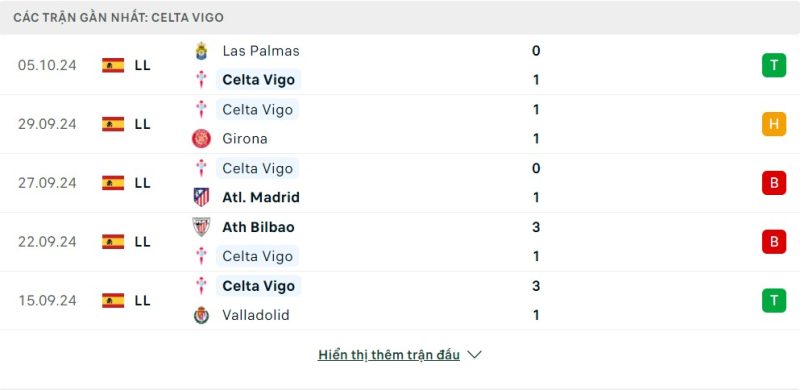Viewport: 800px width, 390px height.
Task: Click orange H badge for Girona match
Action: coord(774,124)
